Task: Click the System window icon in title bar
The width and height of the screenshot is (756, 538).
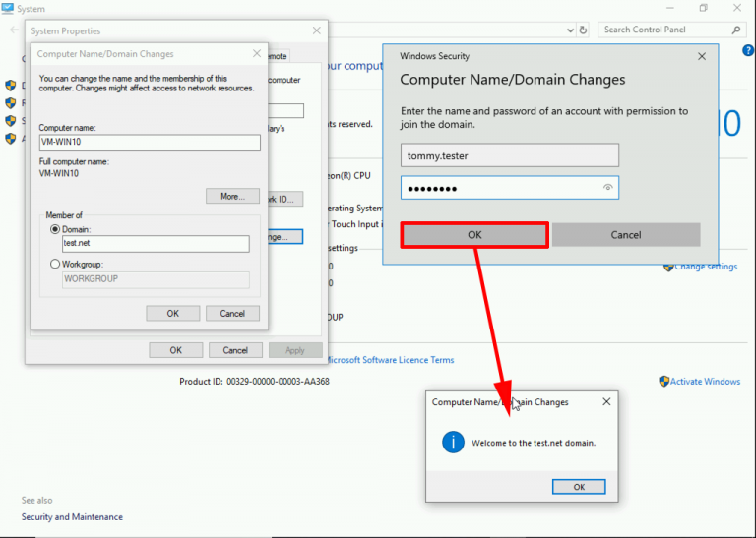Action: pyautogui.click(x=8, y=9)
